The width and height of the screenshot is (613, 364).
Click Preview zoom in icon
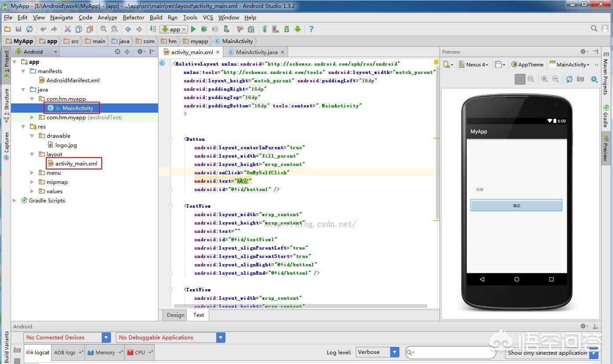click(544, 79)
